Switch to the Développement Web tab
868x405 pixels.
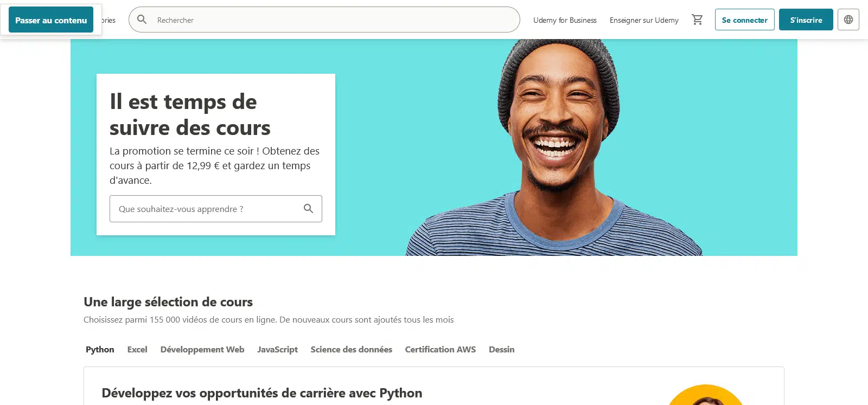click(202, 350)
